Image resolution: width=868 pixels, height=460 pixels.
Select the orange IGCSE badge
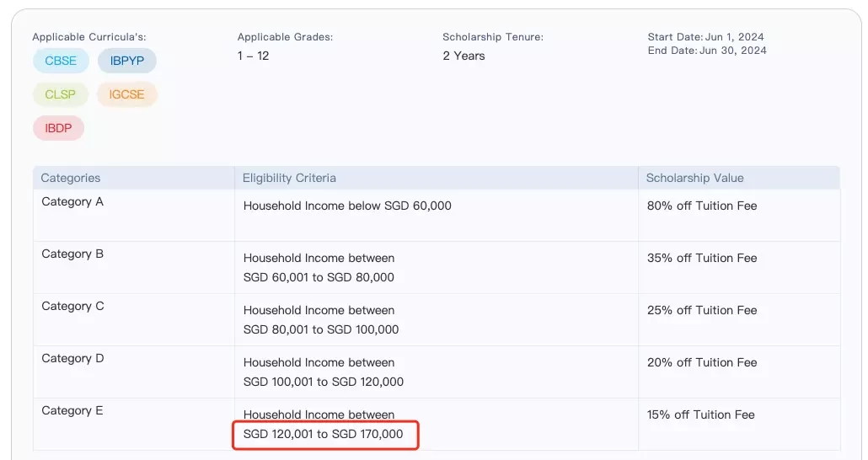[x=126, y=94]
